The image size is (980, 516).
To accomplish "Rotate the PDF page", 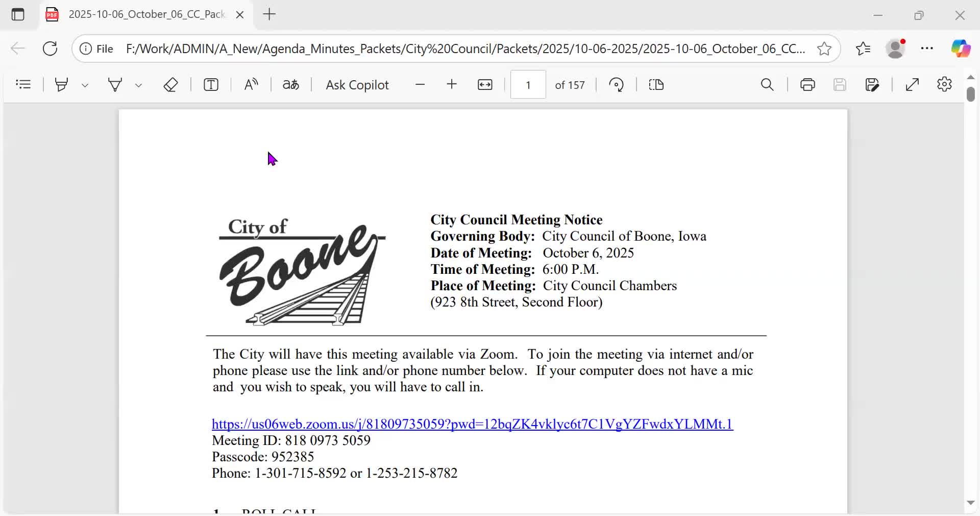I will pos(617,85).
